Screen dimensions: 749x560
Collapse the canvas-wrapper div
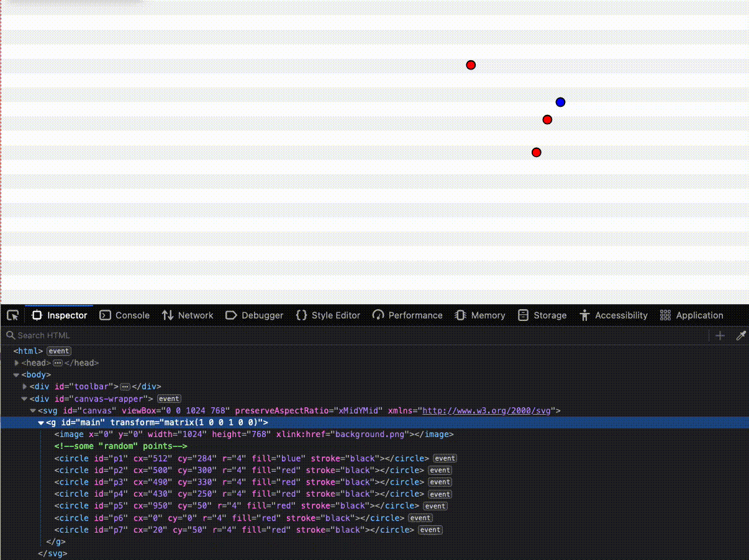24,399
